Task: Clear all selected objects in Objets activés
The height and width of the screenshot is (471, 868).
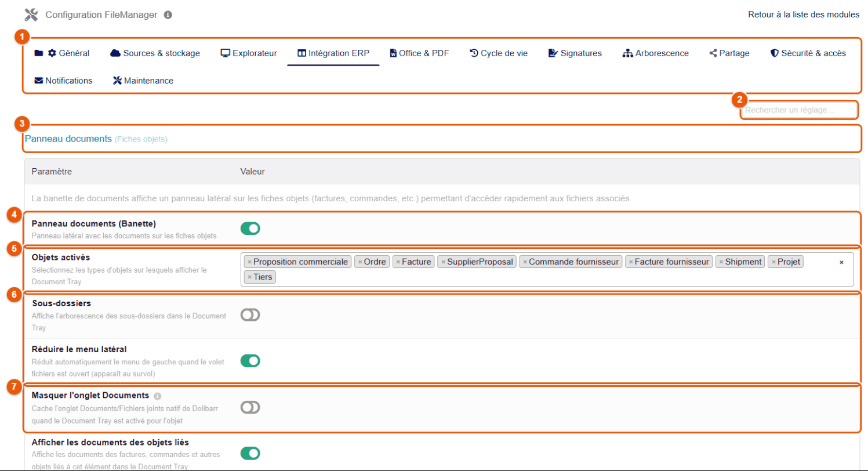Action: pos(841,262)
